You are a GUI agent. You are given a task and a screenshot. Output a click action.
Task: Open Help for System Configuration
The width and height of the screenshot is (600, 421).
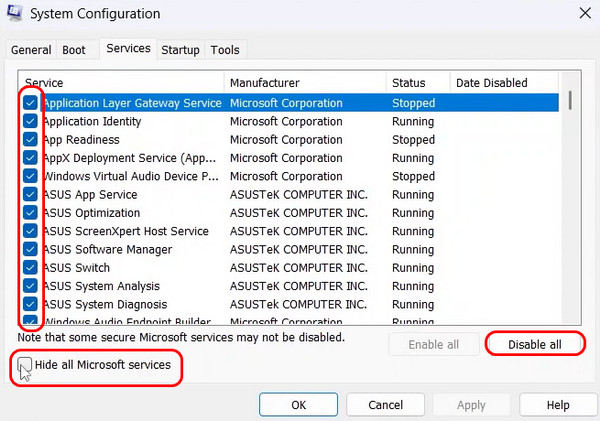pyautogui.click(x=558, y=405)
